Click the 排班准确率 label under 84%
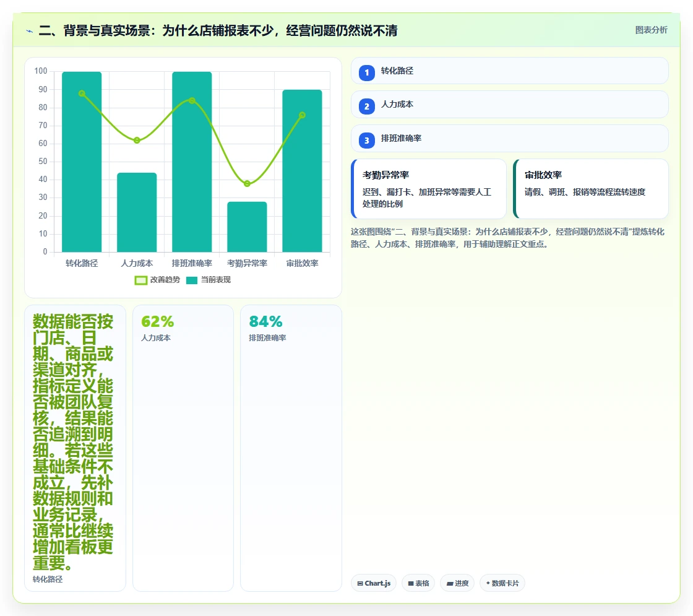 pos(267,338)
